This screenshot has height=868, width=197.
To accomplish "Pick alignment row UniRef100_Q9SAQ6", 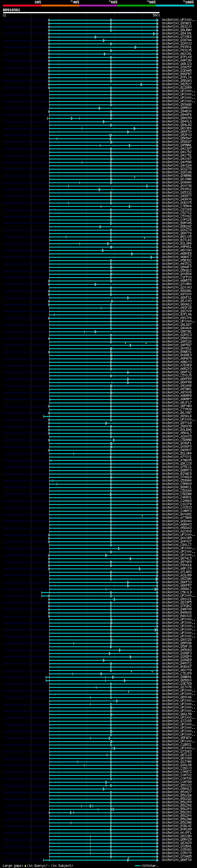I will (176, 104).
